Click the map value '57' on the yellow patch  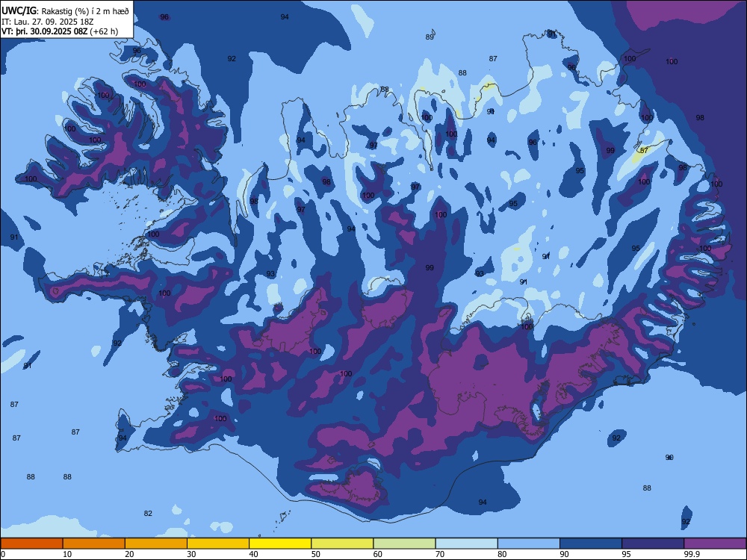pyautogui.click(x=644, y=151)
